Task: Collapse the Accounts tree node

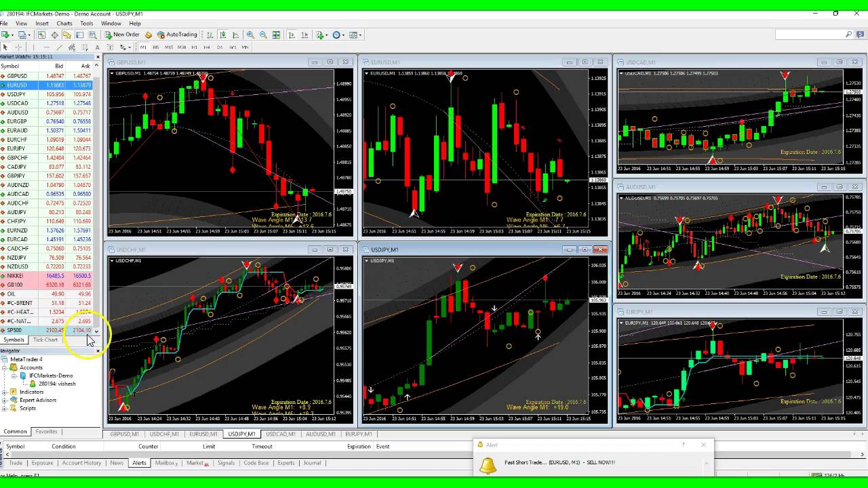Action: (x=5, y=367)
